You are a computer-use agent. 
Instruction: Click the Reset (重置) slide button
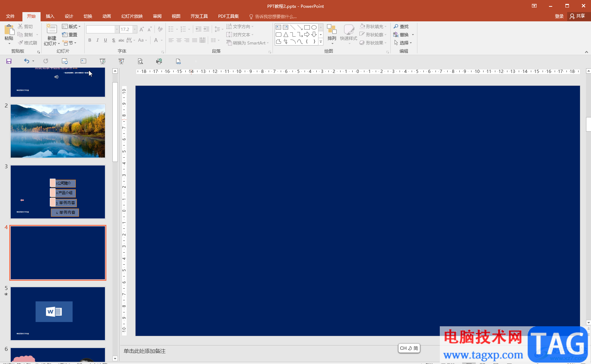70,35
